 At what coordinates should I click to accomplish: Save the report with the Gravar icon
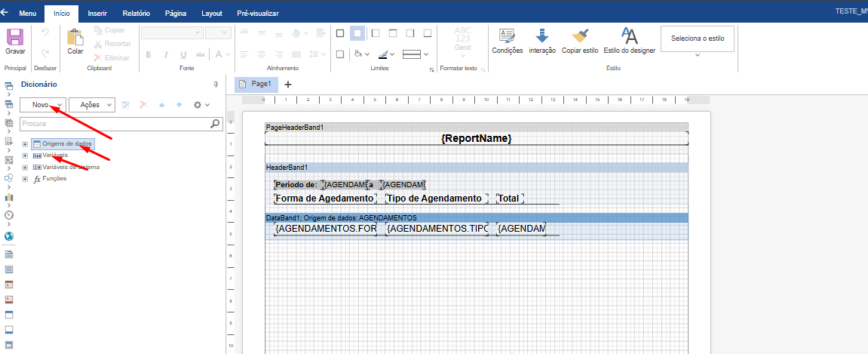click(15, 42)
